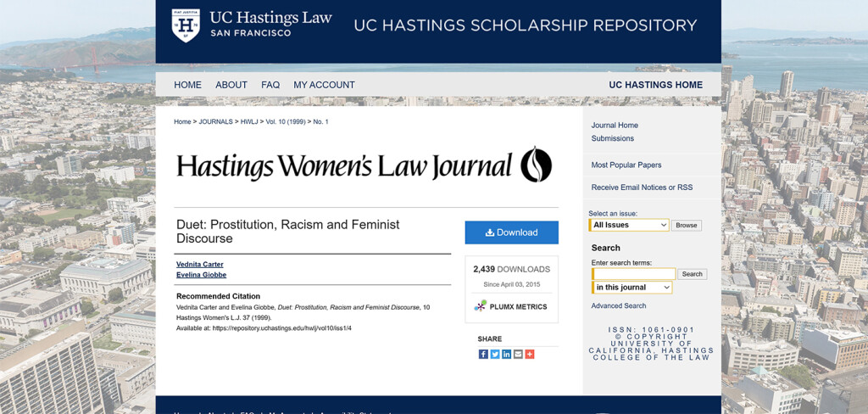Open author Vednita Carter's link
Viewport: 868px width, 414px height.
[200, 265]
